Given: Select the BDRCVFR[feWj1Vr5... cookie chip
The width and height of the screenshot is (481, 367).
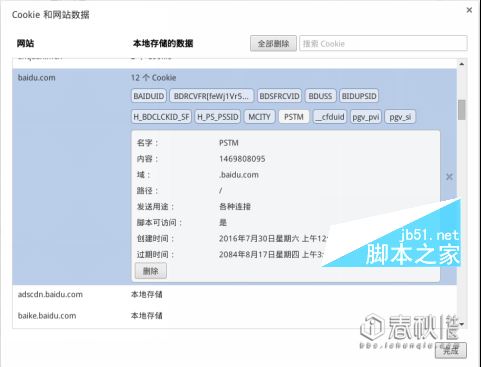Looking at the screenshot, I should click(211, 96).
